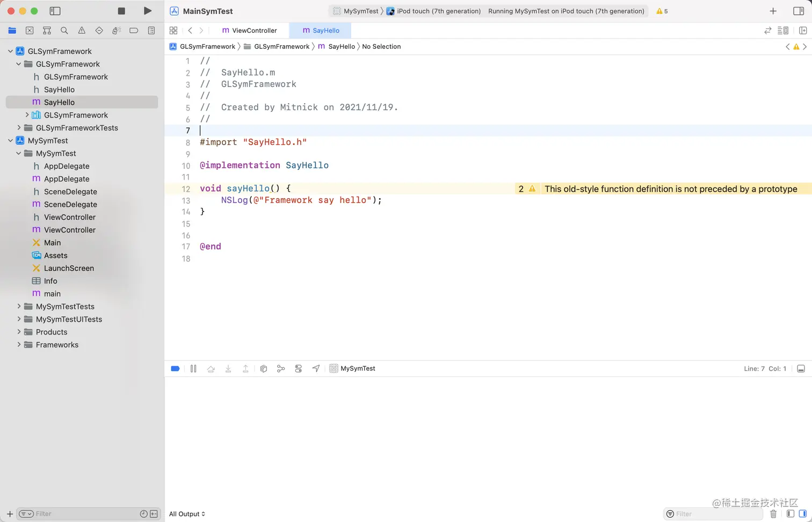Go back in editor history
This screenshot has width=812, height=522.
[x=190, y=31]
